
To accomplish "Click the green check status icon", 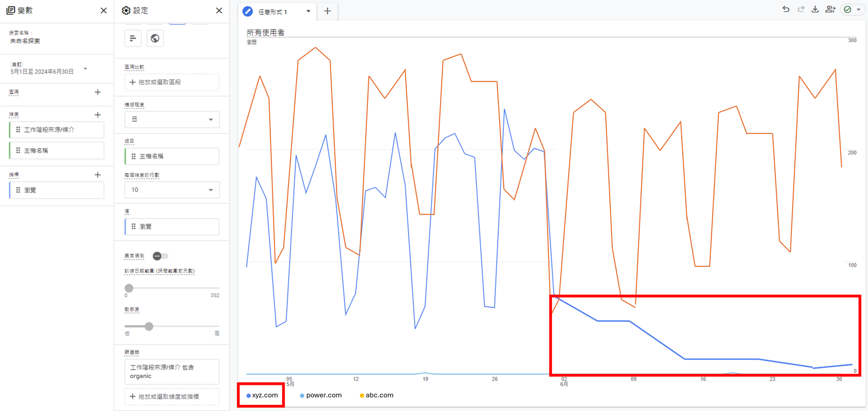I will [848, 9].
